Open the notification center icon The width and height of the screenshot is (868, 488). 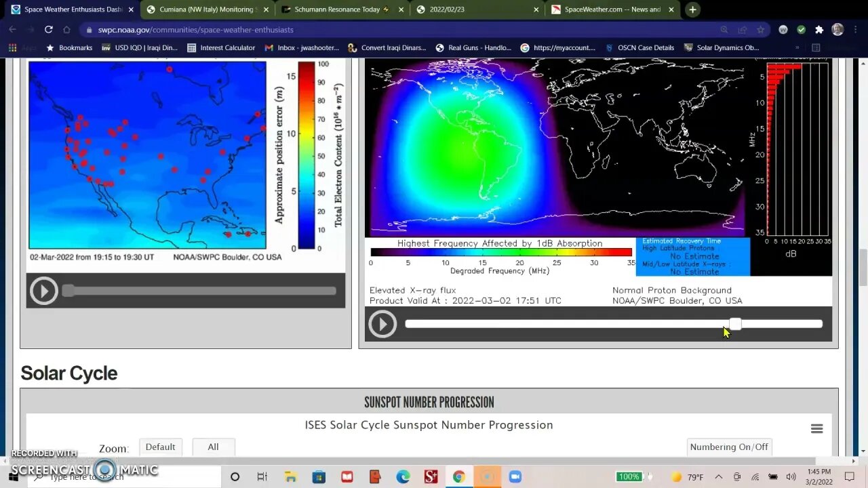click(850, 477)
